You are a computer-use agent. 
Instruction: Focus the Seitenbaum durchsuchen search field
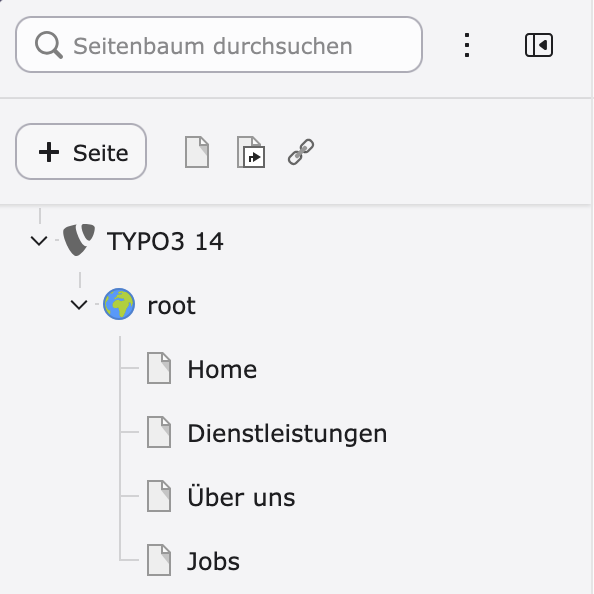[x=219, y=45]
